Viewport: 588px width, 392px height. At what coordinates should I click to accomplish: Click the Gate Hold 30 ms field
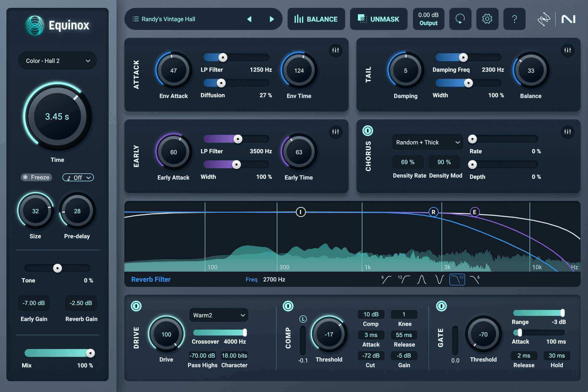click(x=557, y=355)
